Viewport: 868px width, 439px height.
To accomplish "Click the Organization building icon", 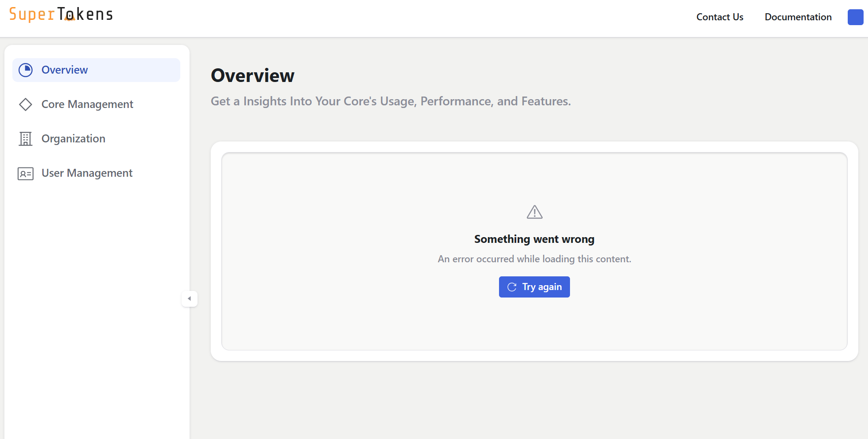I will [26, 139].
